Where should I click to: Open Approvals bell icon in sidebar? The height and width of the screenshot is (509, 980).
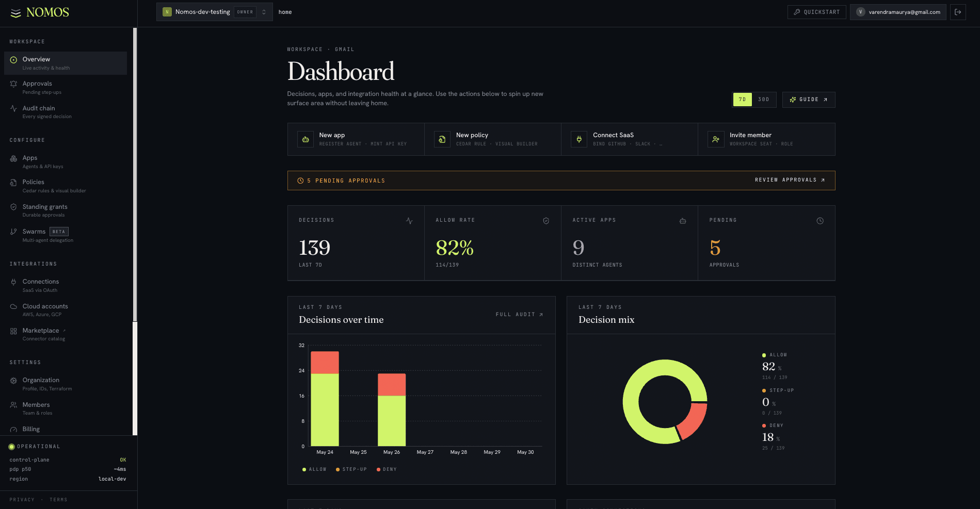tap(13, 84)
